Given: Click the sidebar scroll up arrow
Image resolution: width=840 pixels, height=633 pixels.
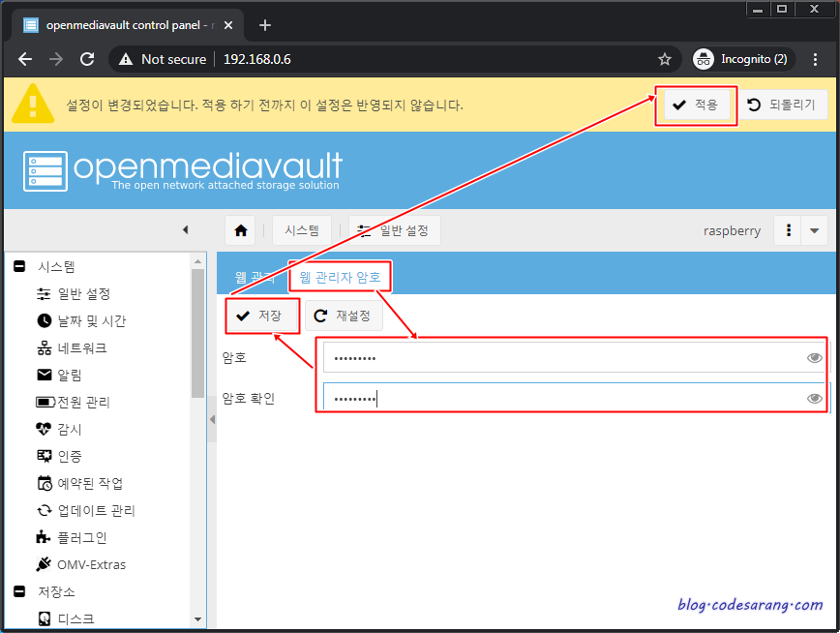Looking at the screenshot, I should tap(197, 261).
